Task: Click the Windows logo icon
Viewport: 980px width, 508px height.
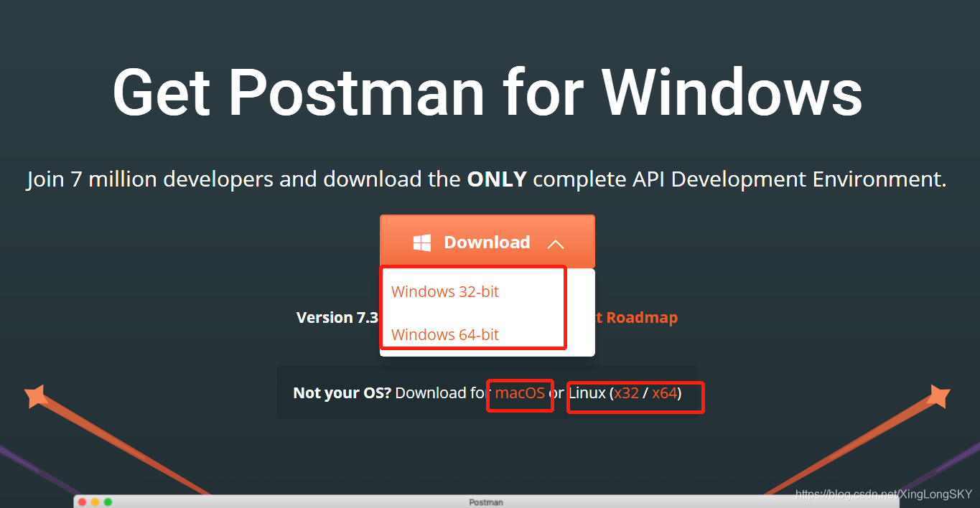Action: pos(422,243)
